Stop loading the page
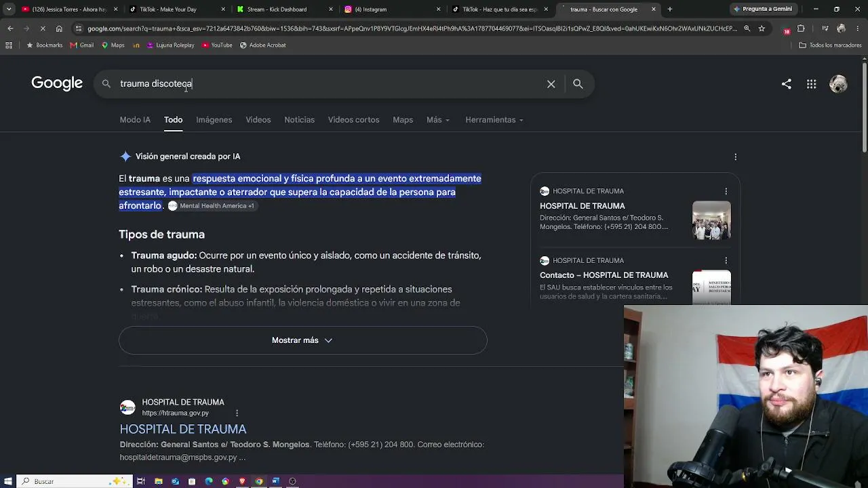This screenshot has height=488, width=868. click(42, 28)
